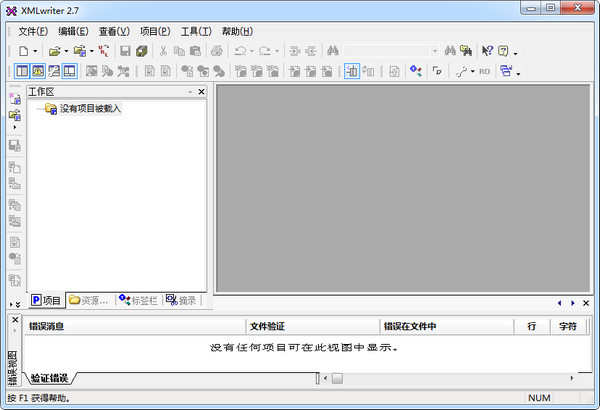Click the open project icon in the left sidebar

[x=15, y=114]
